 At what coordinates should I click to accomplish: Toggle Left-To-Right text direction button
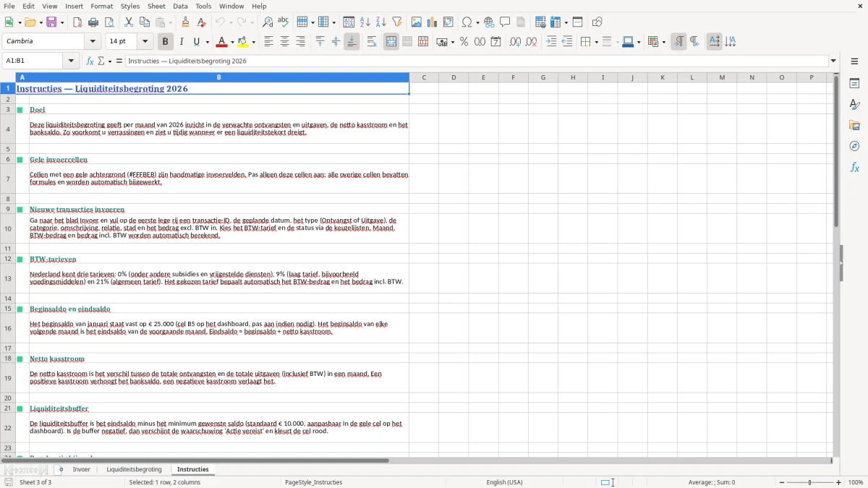point(678,42)
